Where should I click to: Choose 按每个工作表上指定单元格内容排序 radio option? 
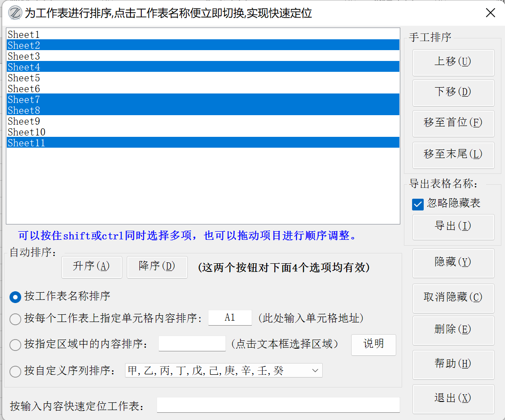click(15, 319)
